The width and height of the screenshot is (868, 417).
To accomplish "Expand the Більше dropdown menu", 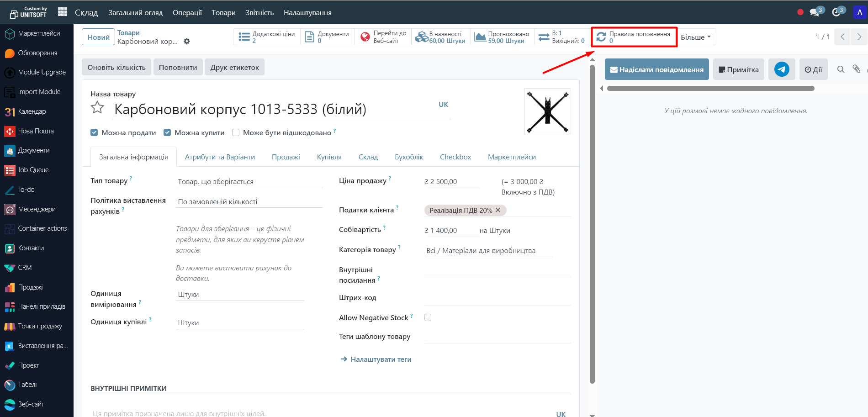I will (x=695, y=37).
